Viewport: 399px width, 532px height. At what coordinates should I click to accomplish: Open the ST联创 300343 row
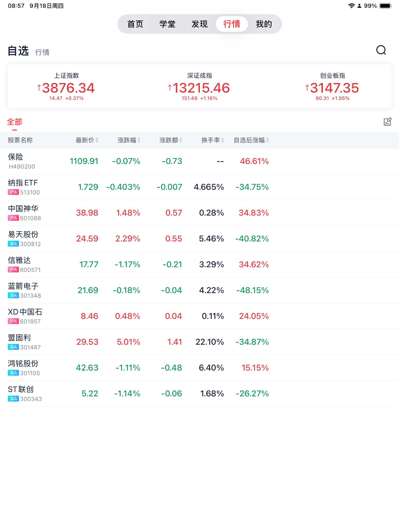(x=199, y=393)
